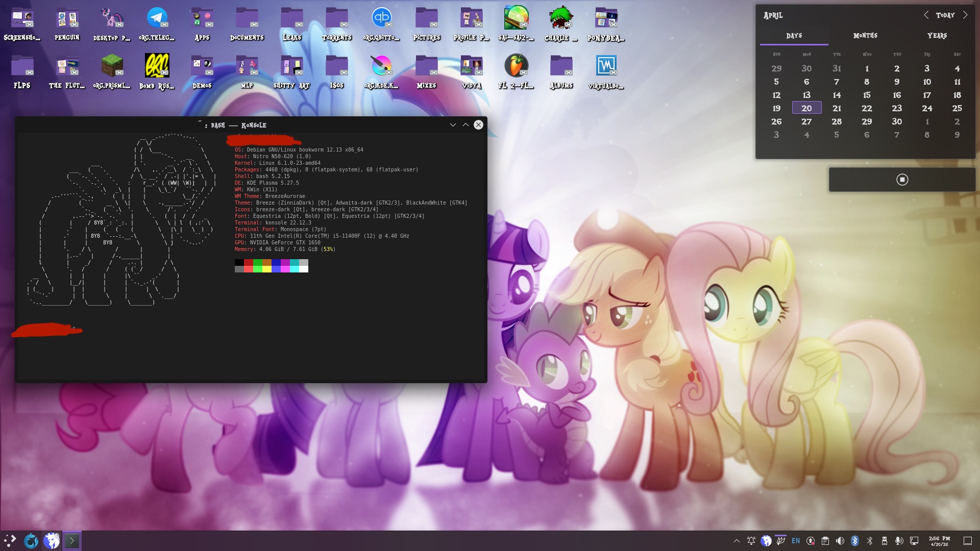Switch to the Konsole taskbar entry
Viewport: 980px width, 551px height.
[x=72, y=541]
